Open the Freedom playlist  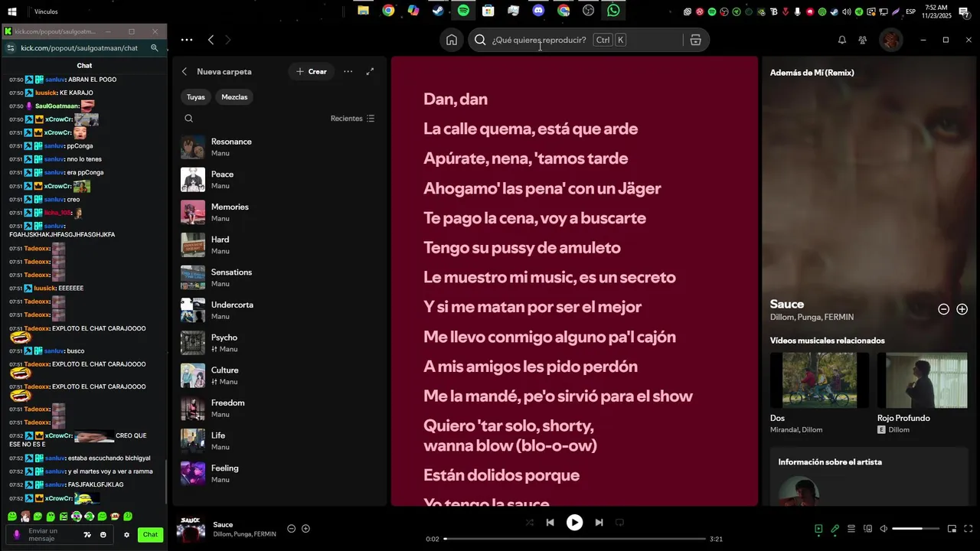279,409
